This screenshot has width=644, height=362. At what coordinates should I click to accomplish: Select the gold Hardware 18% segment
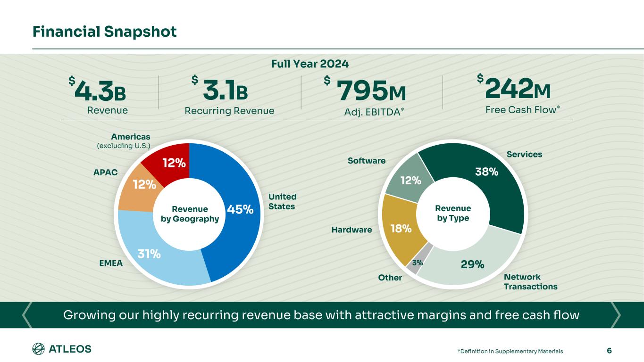(401, 229)
